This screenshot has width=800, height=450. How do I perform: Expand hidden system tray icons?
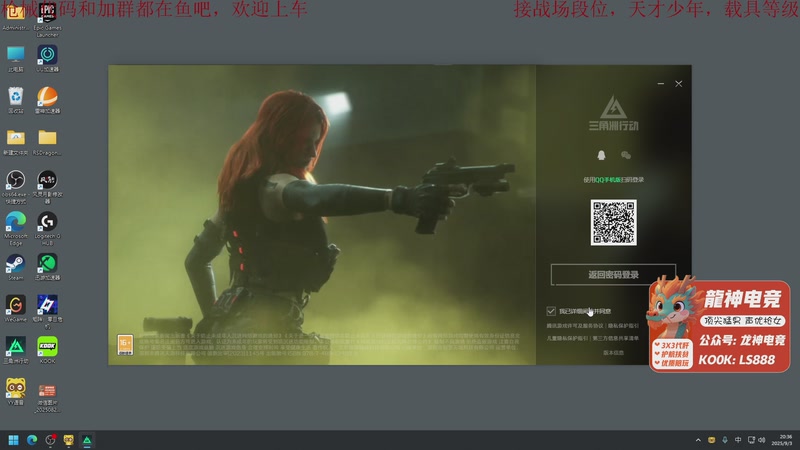(x=698, y=440)
